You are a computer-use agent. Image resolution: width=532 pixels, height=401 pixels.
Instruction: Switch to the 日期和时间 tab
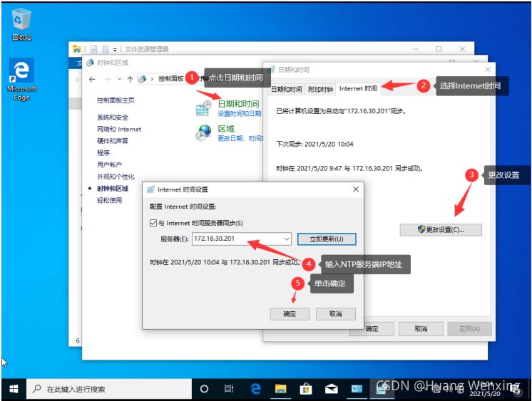point(287,89)
